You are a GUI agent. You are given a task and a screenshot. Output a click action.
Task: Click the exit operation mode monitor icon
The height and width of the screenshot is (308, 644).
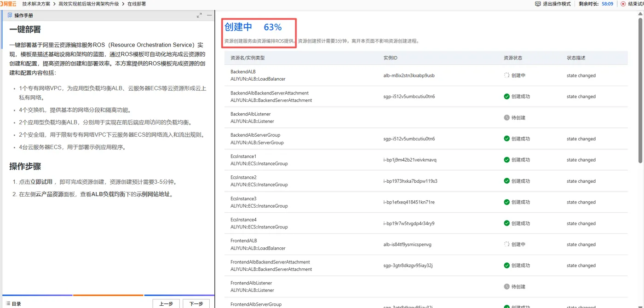click(538, 4)
